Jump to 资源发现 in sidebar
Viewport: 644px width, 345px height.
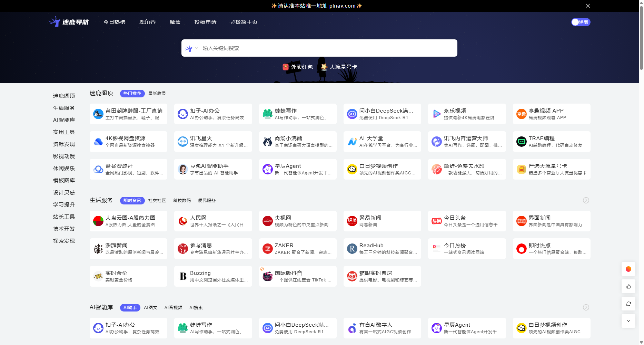(64, 144)
